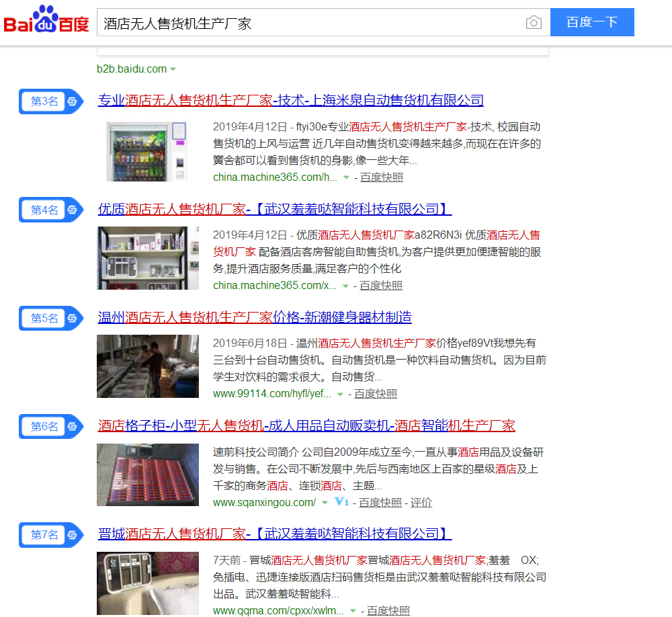Click the china.machine365.com/x... URL
The image size is (672, 617).
[x=275, y=286]
